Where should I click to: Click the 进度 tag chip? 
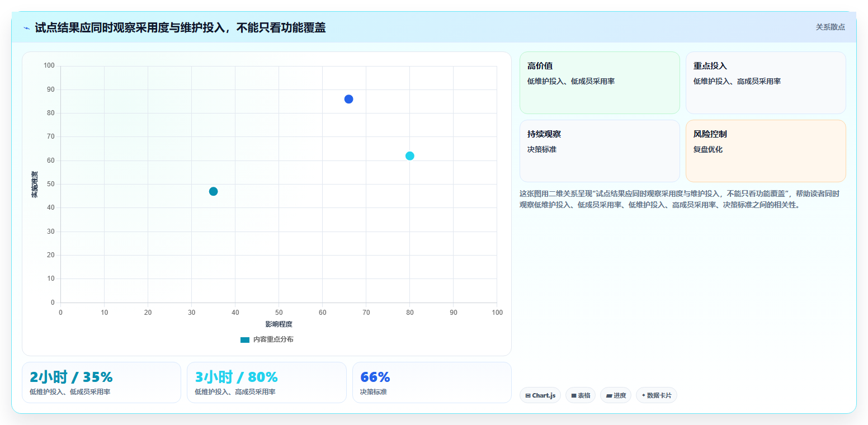point(616,395)
